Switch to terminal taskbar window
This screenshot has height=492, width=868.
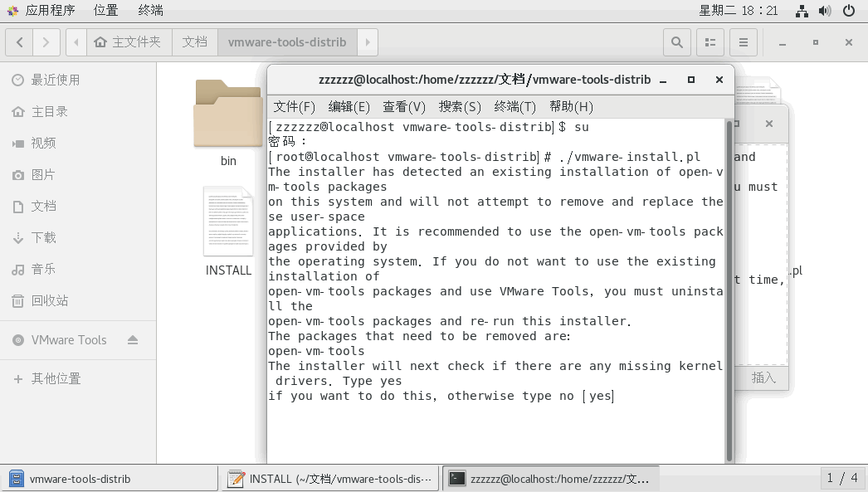[550, 479]
